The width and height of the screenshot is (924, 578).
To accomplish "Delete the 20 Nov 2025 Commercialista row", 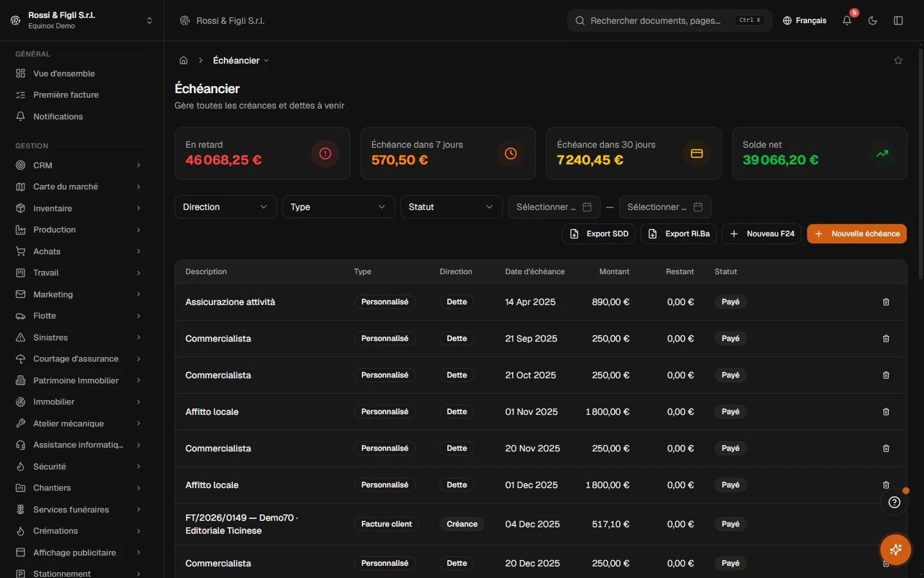I will tap(886, 448).
